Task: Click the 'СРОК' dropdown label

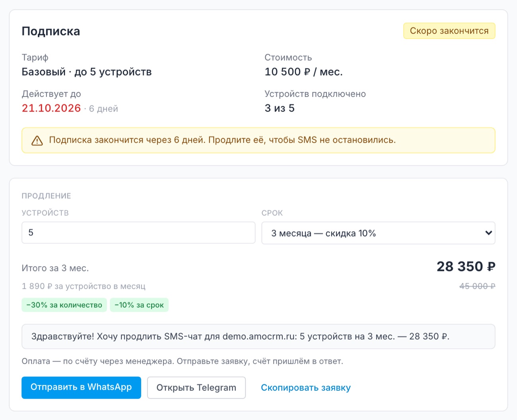Action: pos(272,213)
